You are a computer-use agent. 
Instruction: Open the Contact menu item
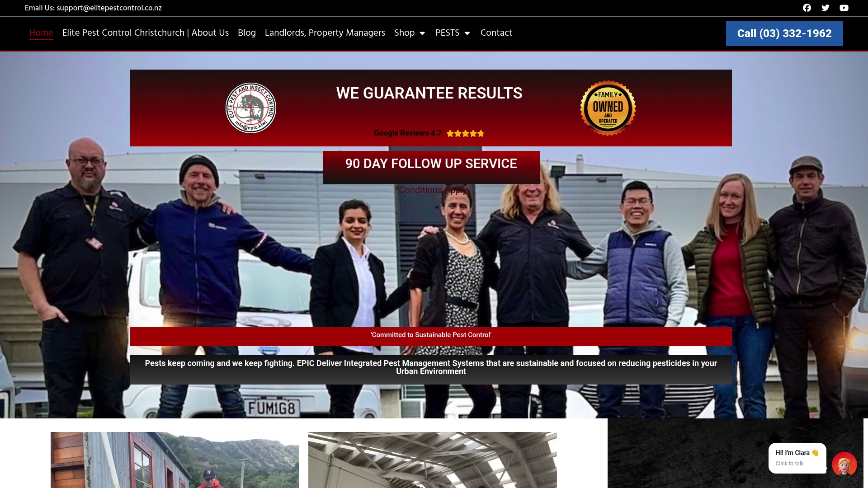click(x=496, y=33)
